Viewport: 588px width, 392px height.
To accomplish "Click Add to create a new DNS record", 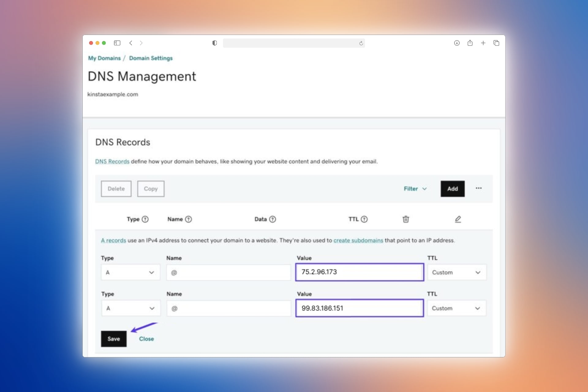I will (x=452, y=189).
